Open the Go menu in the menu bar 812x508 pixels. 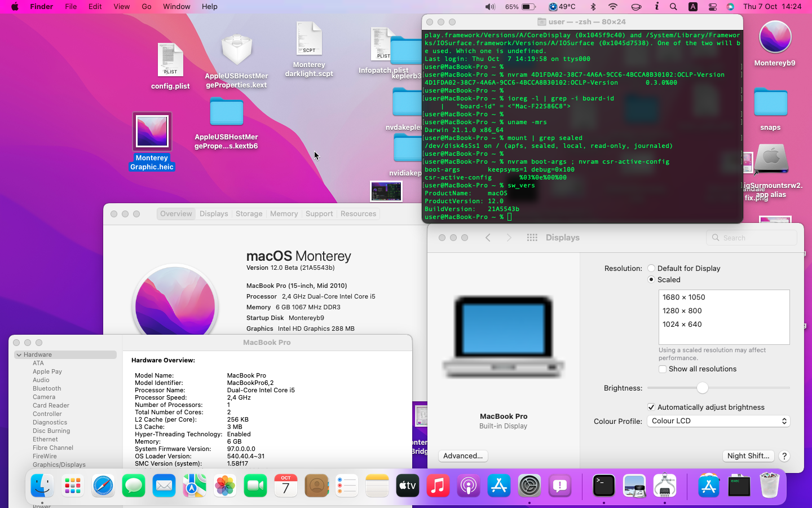pos(147,7)
